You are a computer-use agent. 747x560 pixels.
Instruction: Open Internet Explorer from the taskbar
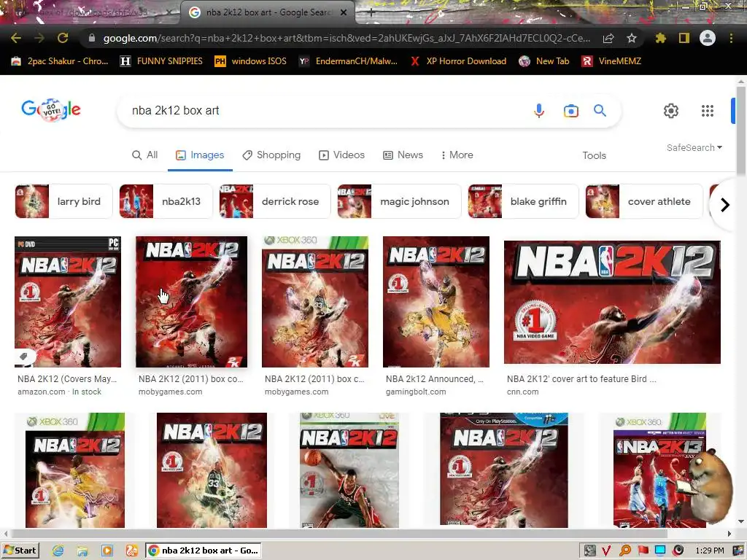pyautogui.click(x=58, y=551)
